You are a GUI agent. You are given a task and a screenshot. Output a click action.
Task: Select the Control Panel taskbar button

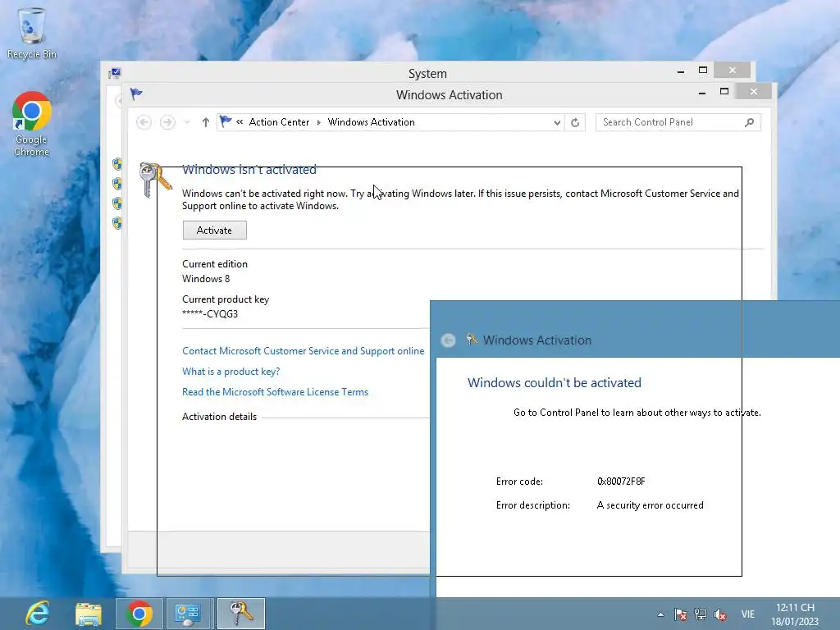pyautogui.click(x=188, y=614)
